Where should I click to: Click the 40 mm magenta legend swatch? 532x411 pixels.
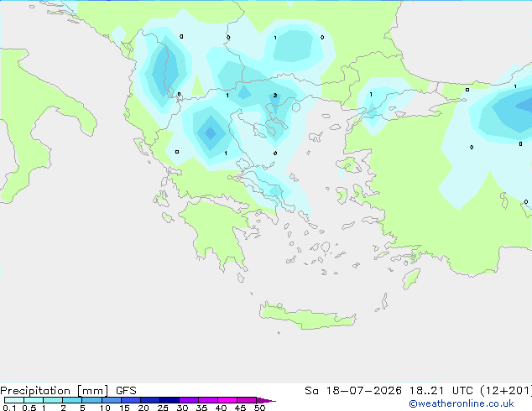(227, 400)
